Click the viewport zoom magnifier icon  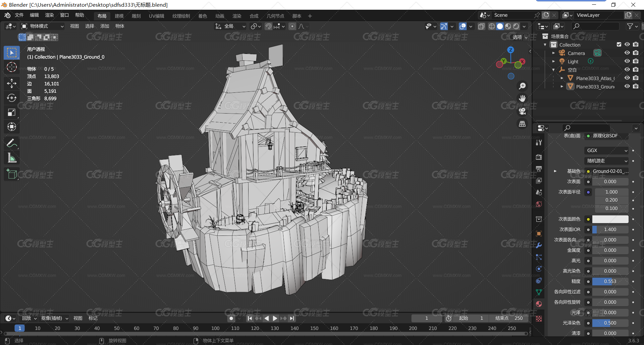tap(522, 86)
